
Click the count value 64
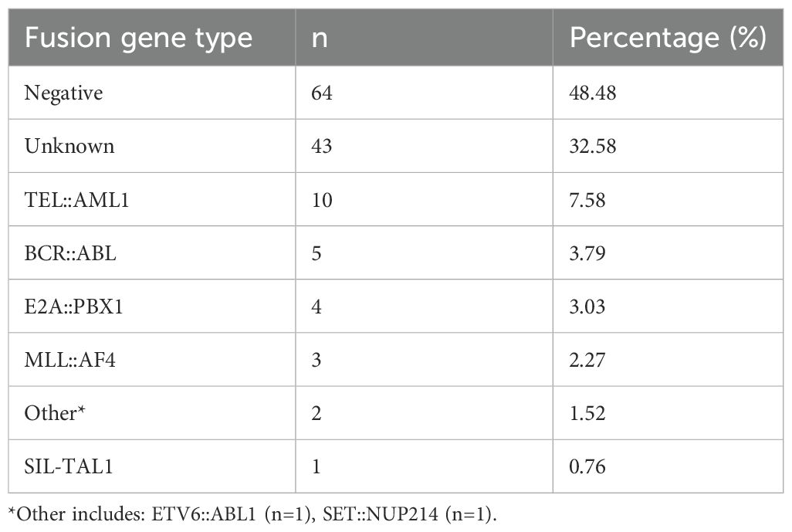click(322, 93)
